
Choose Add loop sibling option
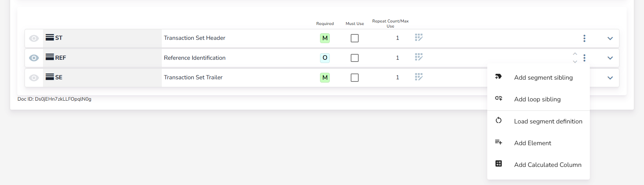tap(537, 99)
